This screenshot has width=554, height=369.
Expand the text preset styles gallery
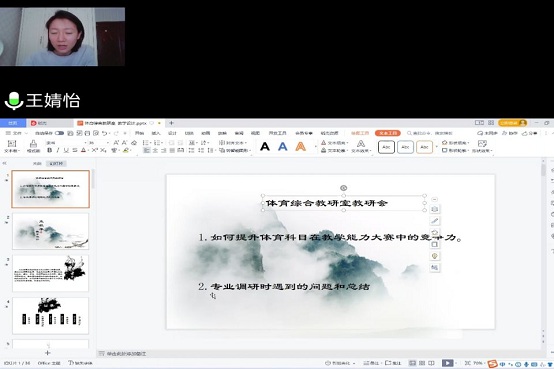click(315, 146)
